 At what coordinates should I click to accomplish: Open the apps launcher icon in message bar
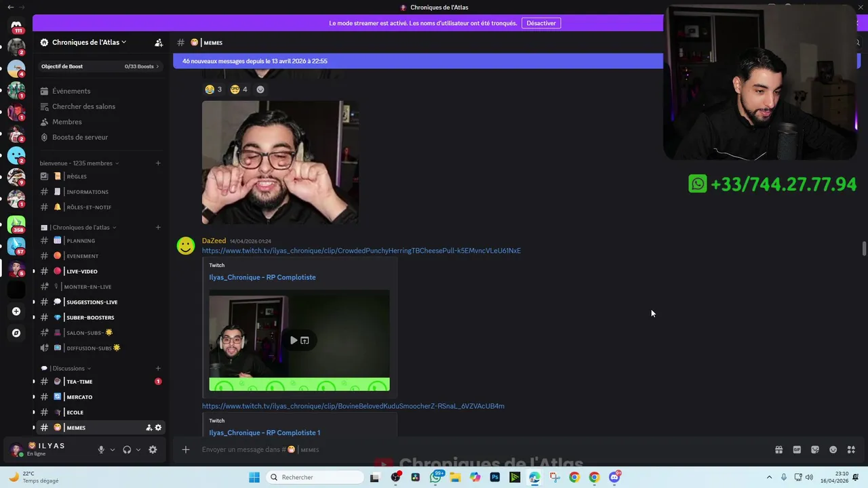coord(851,449)
